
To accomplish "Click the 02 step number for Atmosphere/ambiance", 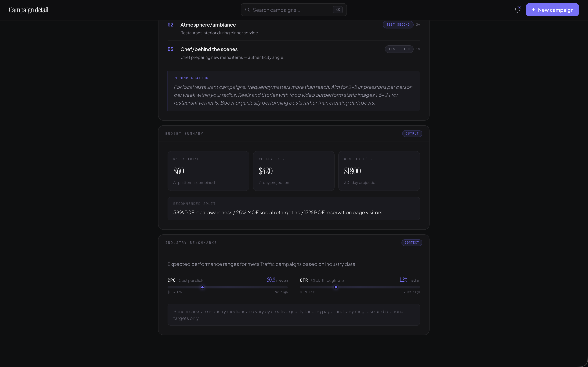I will [x=170, y=24].
